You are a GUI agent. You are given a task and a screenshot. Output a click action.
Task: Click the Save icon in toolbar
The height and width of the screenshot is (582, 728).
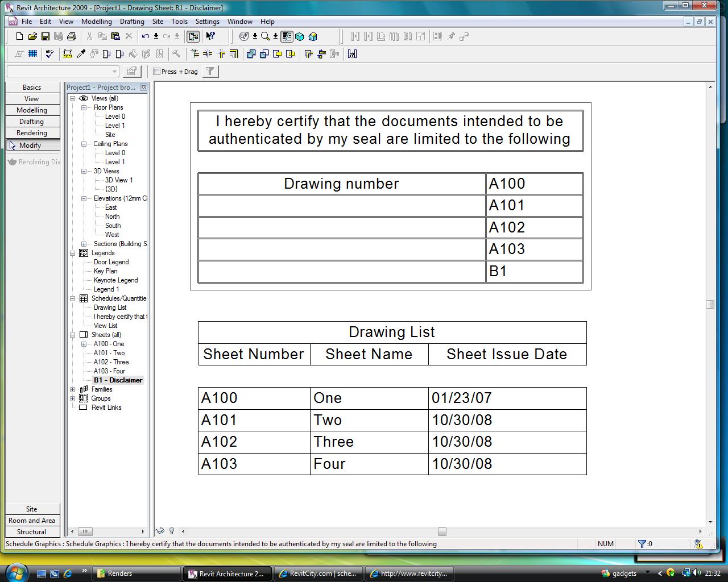tap(45, 36)
